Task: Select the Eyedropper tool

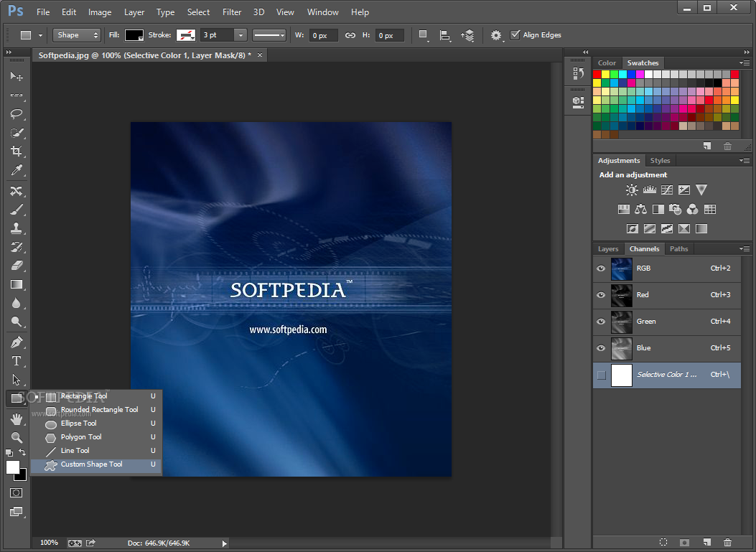Action: click(x=17, y=170)
